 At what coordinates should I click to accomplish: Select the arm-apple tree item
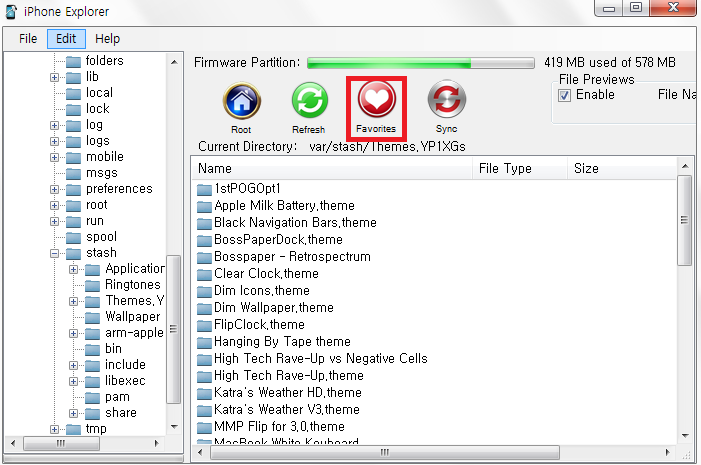(134, 333)
